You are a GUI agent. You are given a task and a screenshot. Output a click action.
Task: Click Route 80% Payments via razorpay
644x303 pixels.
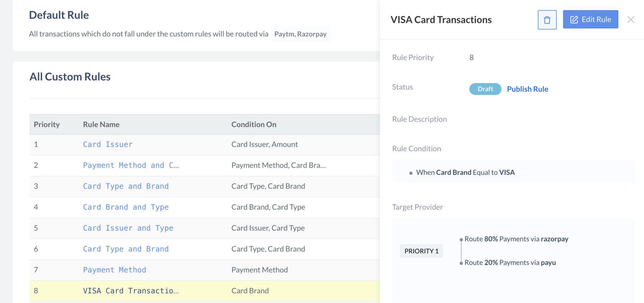coord(516,239)
